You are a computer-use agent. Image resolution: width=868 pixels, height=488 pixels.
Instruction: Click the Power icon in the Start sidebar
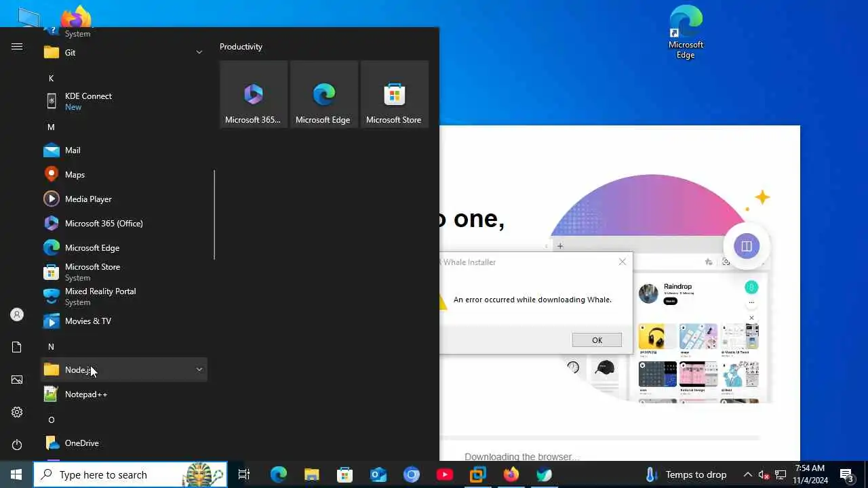tap(17, 445)
